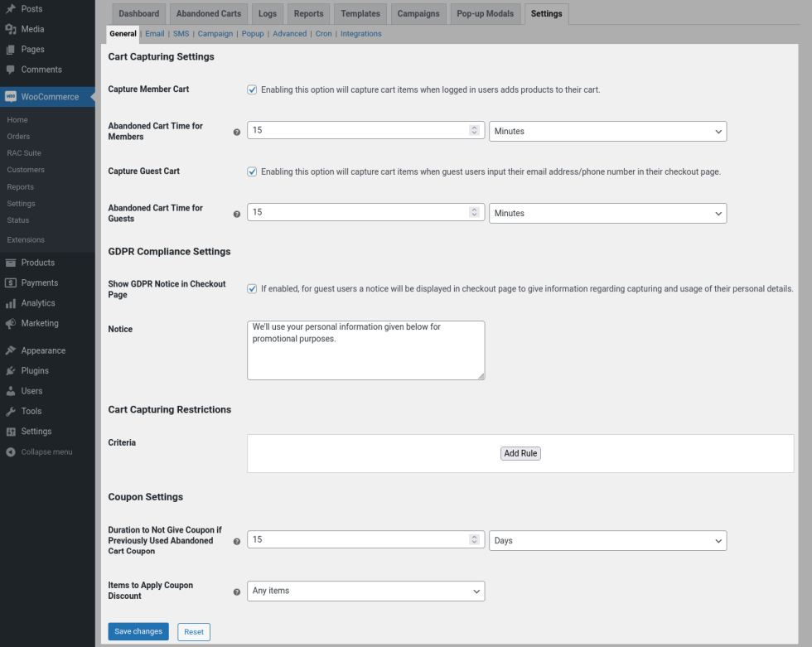812x647 pixels.
Task: Disable the Capture Guest Cart option
Action: point(252,171)
